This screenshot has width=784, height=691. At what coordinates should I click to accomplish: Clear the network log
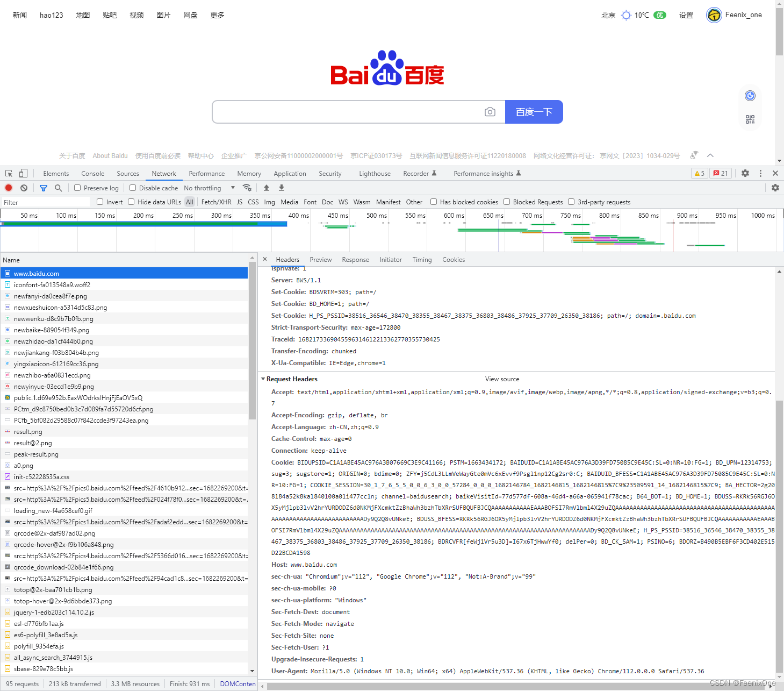click(24, 188)
